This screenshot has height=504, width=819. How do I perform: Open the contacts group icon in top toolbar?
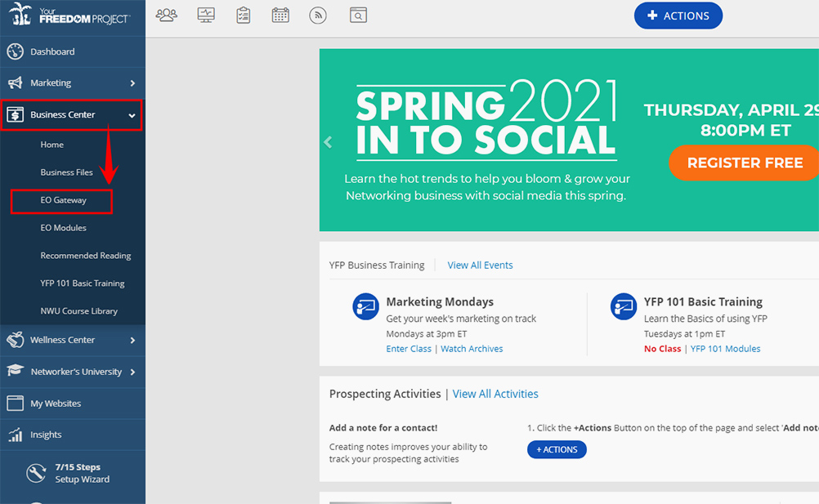coord(167,16)
